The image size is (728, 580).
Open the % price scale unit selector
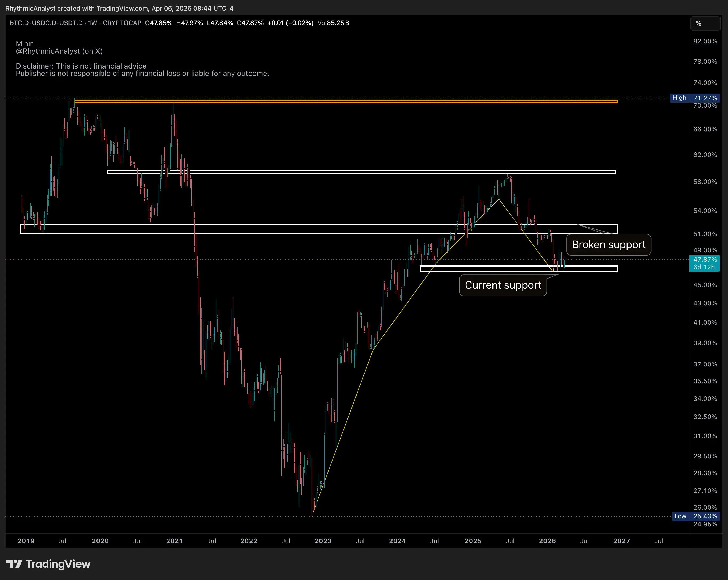pos(705,24)
